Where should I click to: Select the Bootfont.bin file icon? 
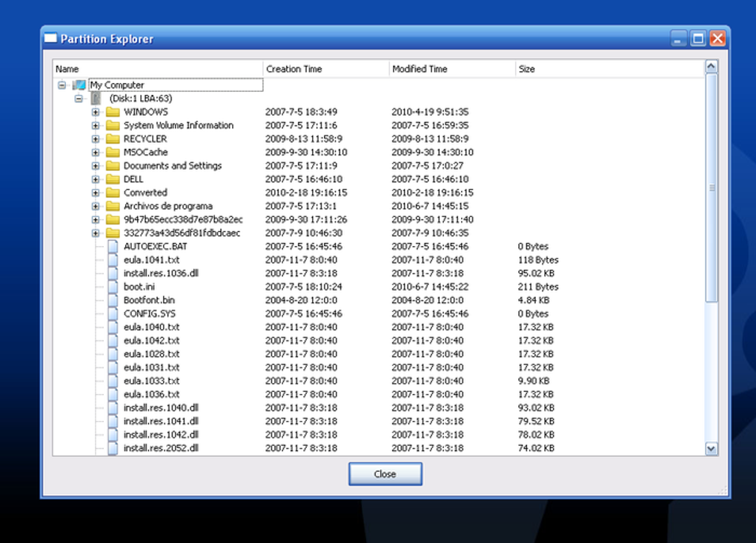111,300
